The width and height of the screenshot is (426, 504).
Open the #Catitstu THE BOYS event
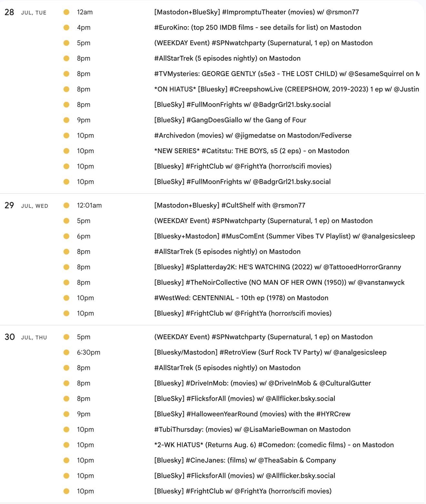(252, 152)
